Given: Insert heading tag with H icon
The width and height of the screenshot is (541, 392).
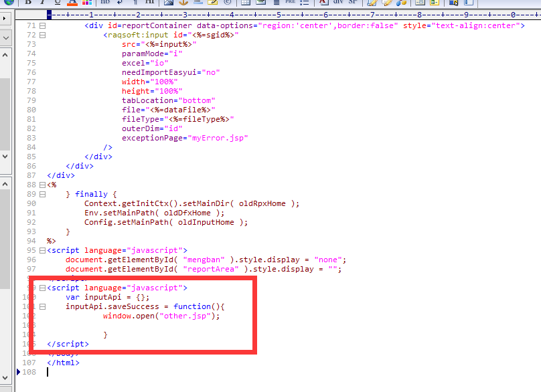Looking at the screenshot, I should pyautogui.click(x=149, y=3).
